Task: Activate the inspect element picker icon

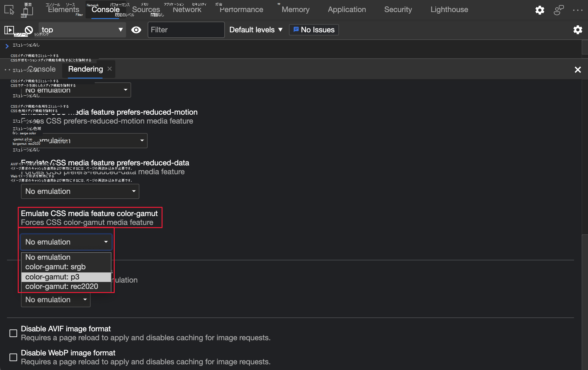Action: (9, 10)
